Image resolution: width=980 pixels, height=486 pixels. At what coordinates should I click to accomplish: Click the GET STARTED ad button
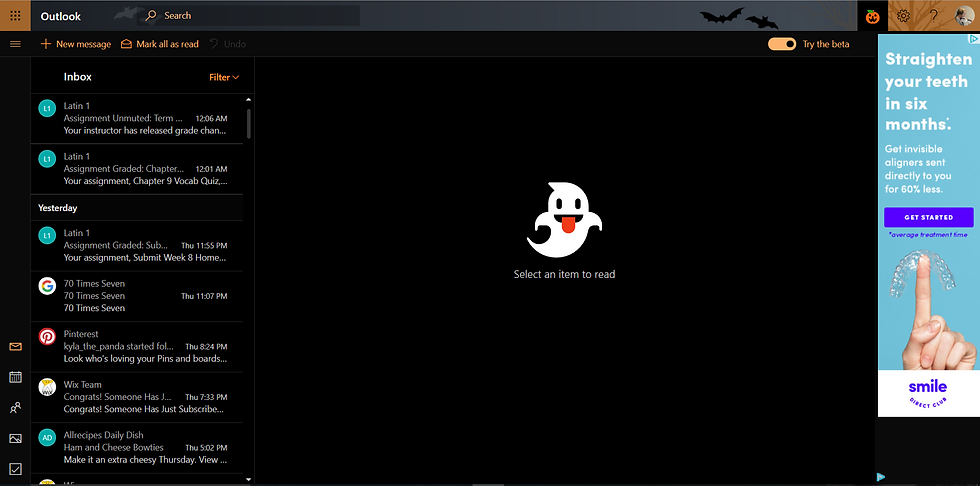point(929,217)
